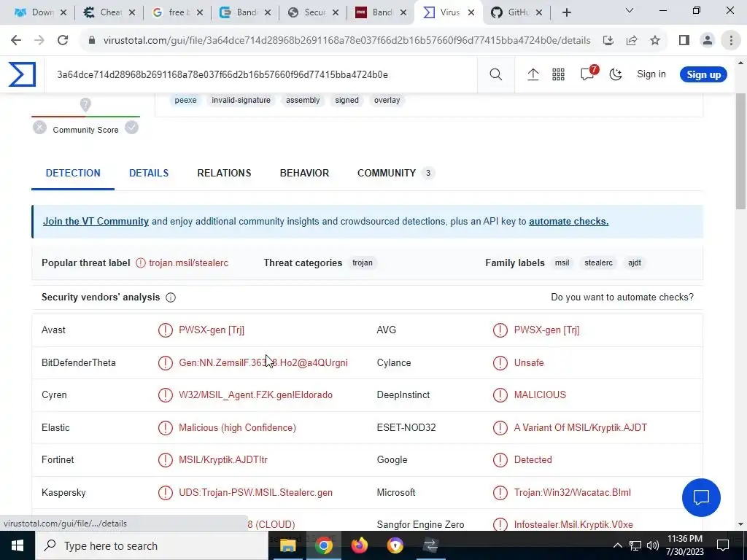Image resolution: width=747 pixels, height=560 pixels.
Task: Click the address bar URL
Action: pyautogui.click(x=347, y=41)
